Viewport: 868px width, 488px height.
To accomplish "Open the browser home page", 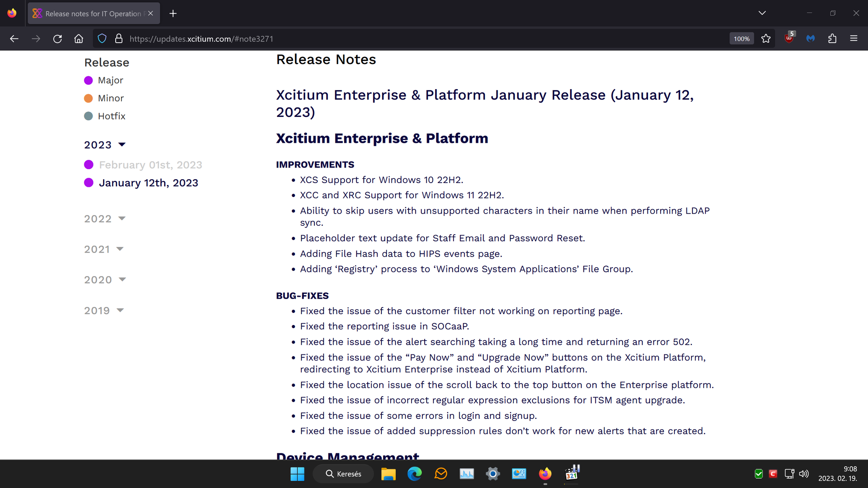I will pos(79,39).
